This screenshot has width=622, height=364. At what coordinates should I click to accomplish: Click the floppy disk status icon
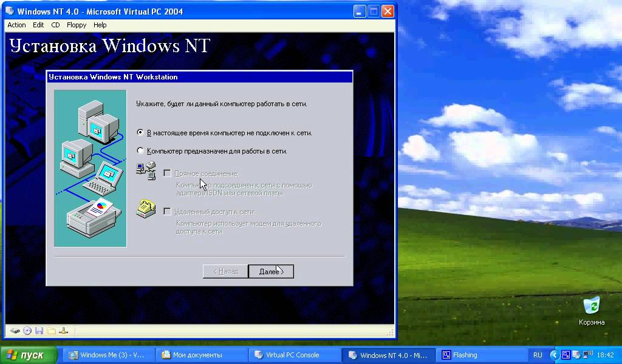[39, 331]
